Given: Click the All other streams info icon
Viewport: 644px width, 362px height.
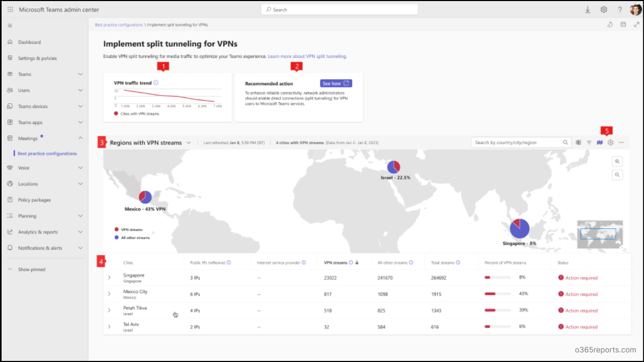Looking at the screenshot, I should click(412, 263).
